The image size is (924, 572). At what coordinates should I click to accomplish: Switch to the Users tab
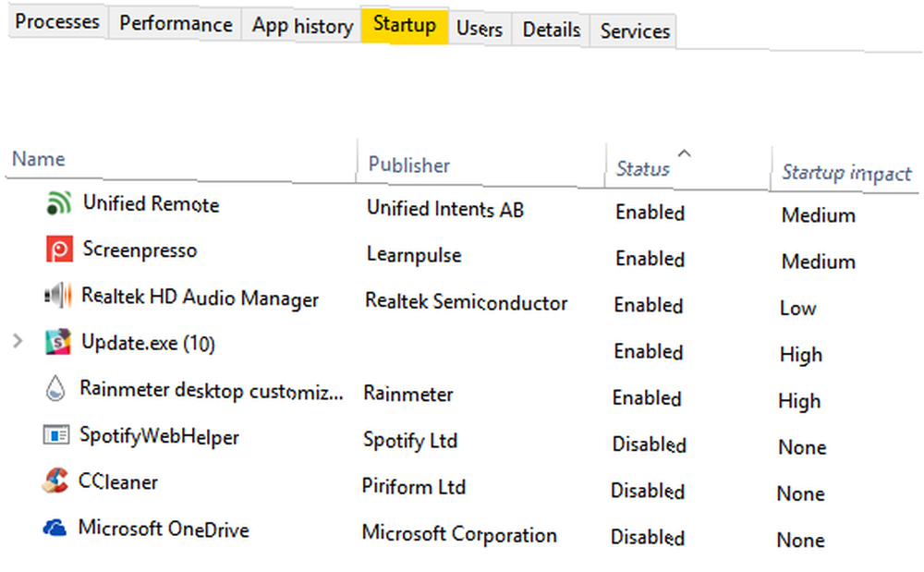pyautogui.click(x=479, y=29)
